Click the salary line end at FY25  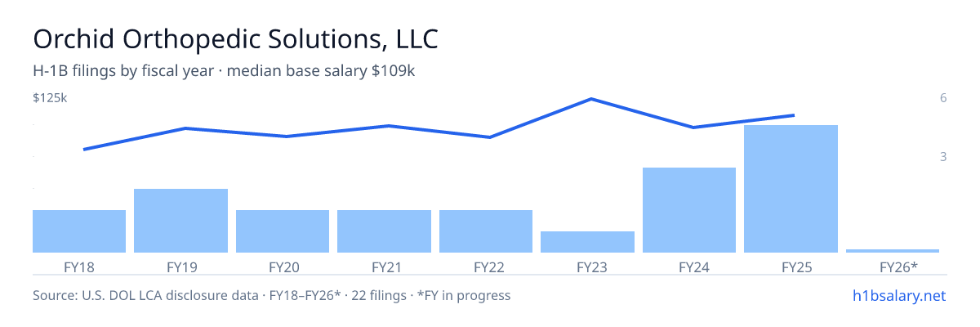click(793, 115)
